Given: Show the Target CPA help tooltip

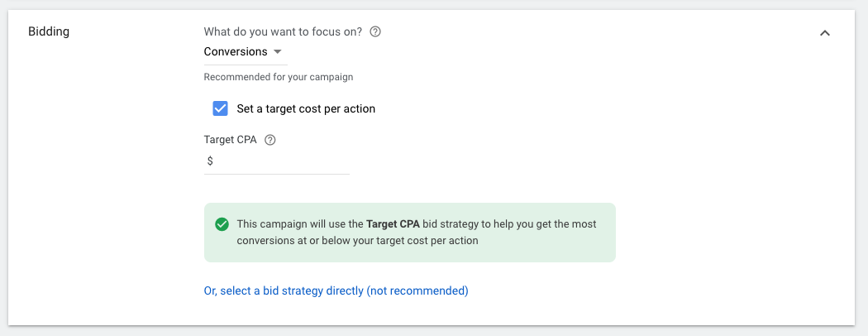Looking at the screenshot, I should pyautogui.click(x=270, y=140).
